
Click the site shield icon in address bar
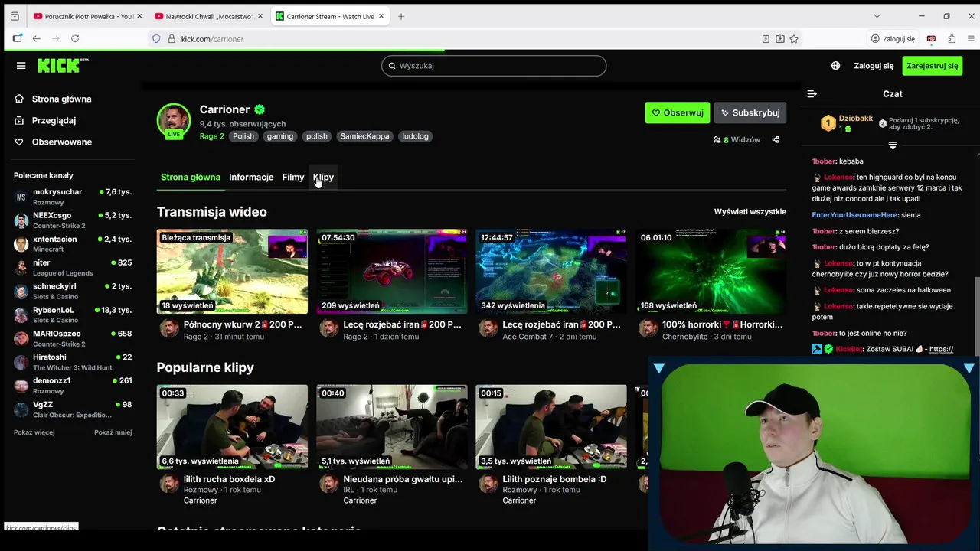tap(156, 39)
